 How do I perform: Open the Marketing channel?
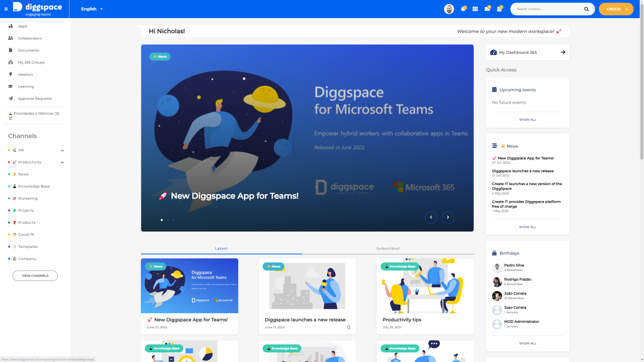28,199
